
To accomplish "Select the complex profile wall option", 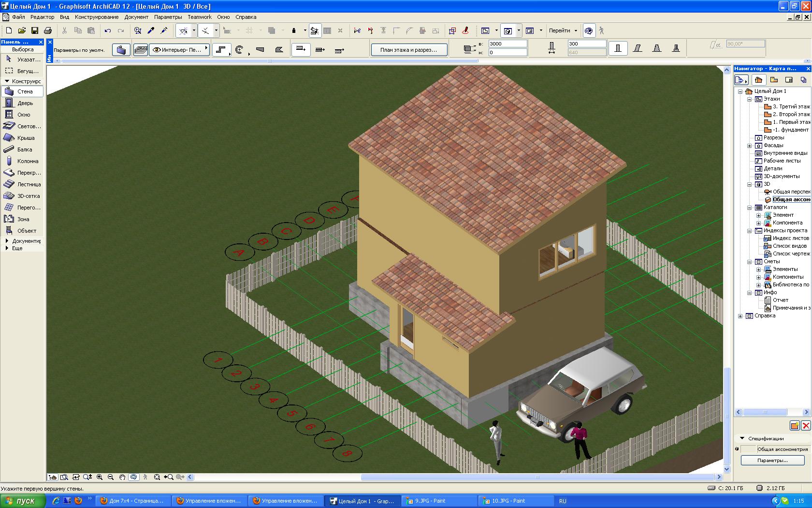I will (676, 48).
